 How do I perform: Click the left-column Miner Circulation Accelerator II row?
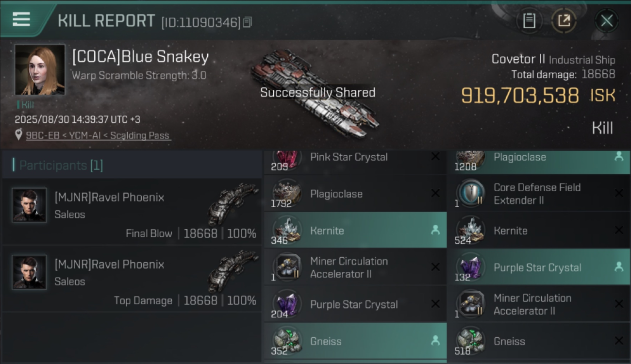coord(355,267)
